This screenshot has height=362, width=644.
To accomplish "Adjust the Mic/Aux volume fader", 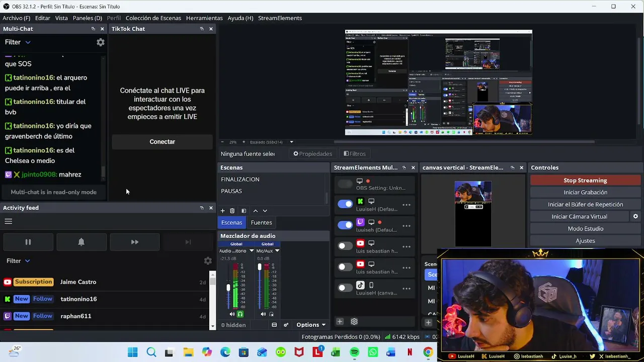I will [259, 267].
